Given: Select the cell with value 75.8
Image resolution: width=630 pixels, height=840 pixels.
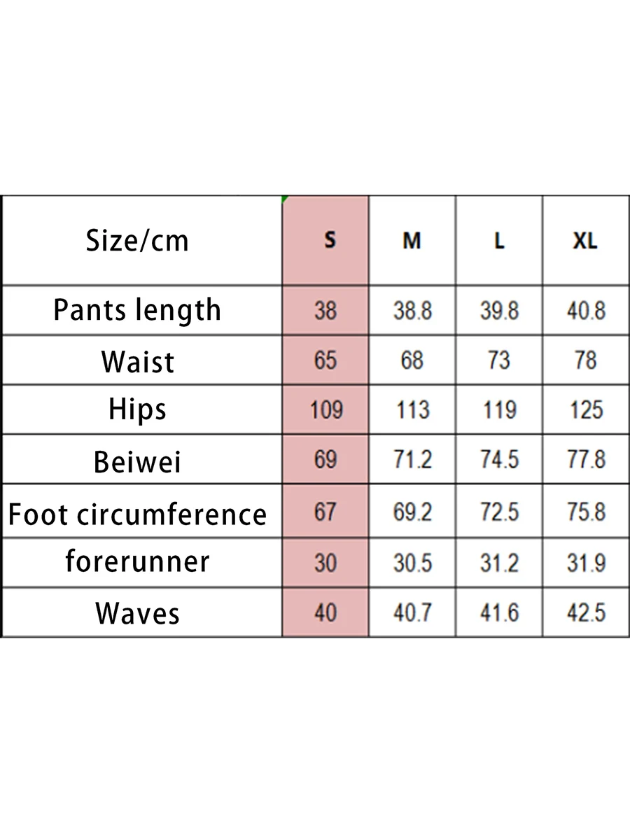Looking at the screenshot, I should (x=586, y=510).
